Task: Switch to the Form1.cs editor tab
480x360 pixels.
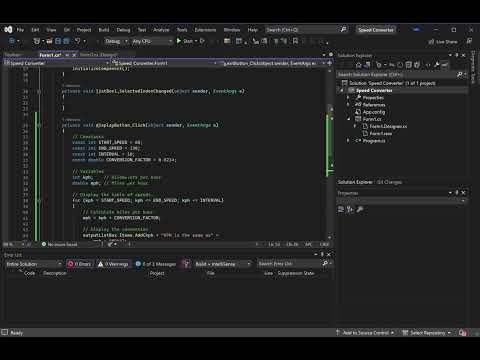Action: pyautogui.click(x=50, y=55)
